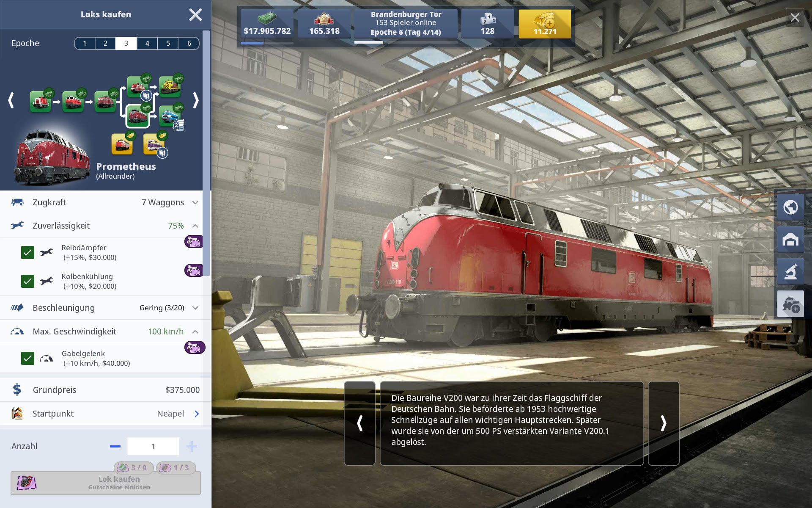Select Epoche 6 tab
This screenshot has height=508, width=812.
(189, 43)
